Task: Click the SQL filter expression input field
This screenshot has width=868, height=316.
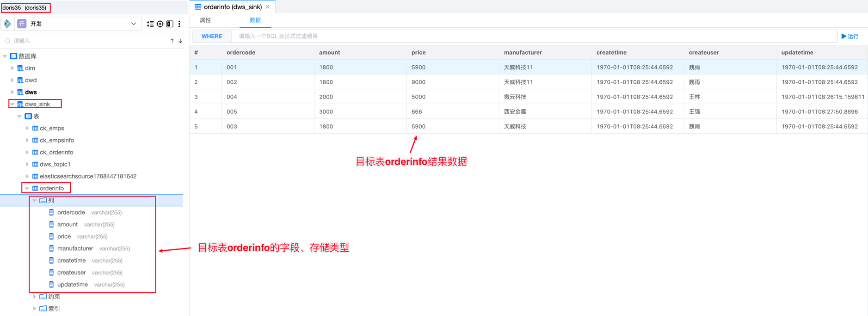Action: coord(532,36)
